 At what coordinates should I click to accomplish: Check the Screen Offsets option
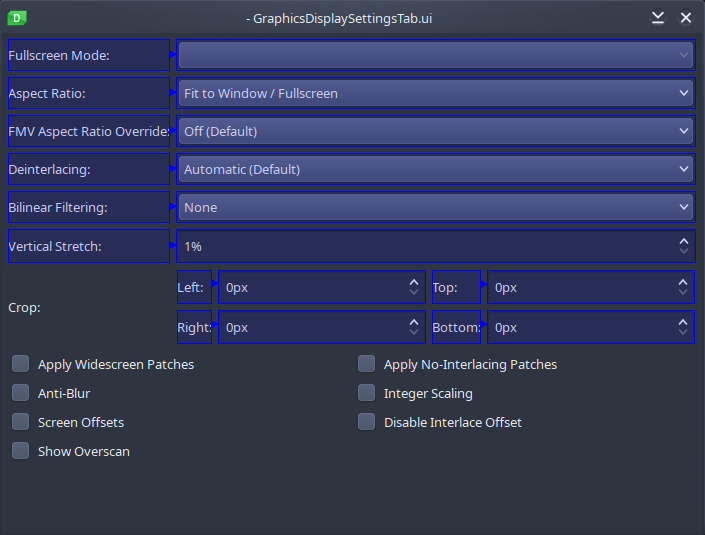pyautogui.click(x=21, y=422)
